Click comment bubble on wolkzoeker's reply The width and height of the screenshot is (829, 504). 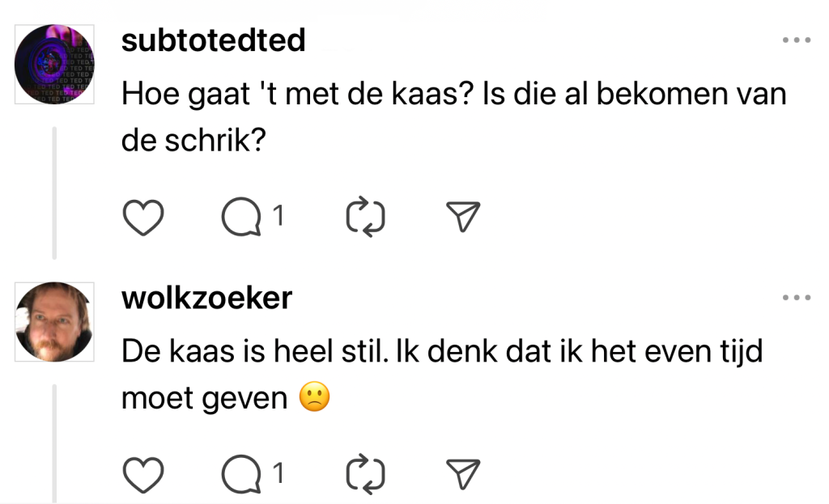tap(240, 475)
